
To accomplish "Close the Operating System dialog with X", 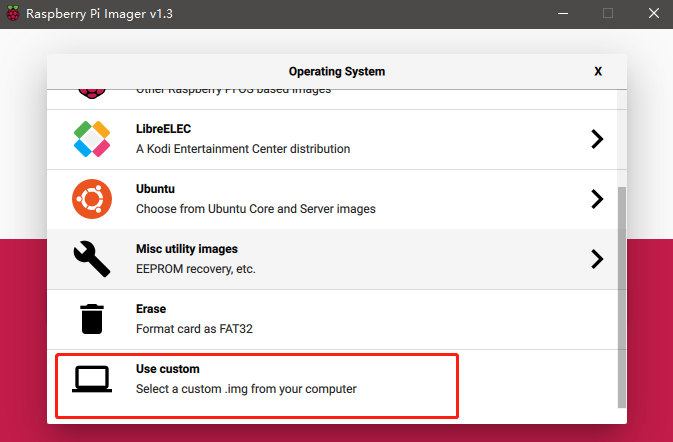I will pyautogui.click(x=598, y=71).
